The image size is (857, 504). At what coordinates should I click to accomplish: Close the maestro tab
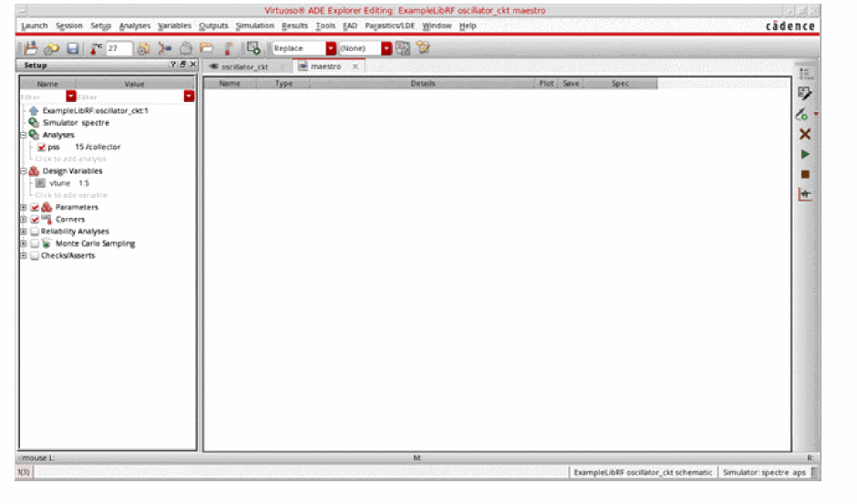tap(356, 67)
